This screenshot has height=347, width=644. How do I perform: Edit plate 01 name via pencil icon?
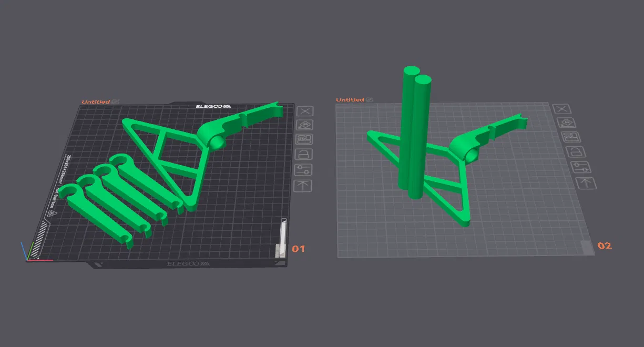(115, 101)
